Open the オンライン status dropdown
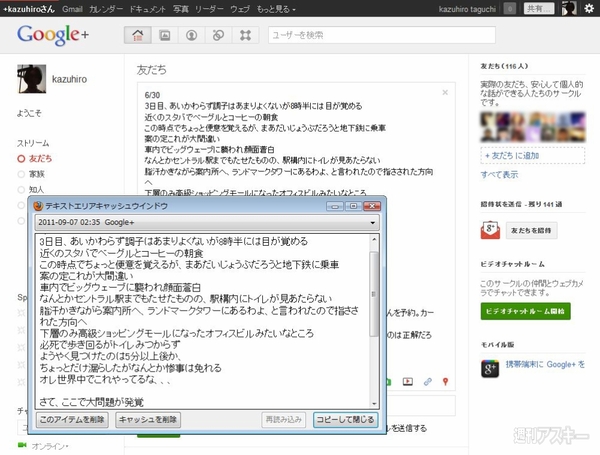The height and width of the screenshot is (455, 600). pyautogui.click(x=50, y=446)
